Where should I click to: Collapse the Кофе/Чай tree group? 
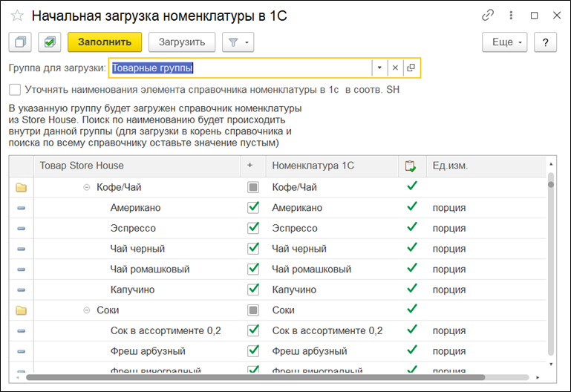click(87, 188)
